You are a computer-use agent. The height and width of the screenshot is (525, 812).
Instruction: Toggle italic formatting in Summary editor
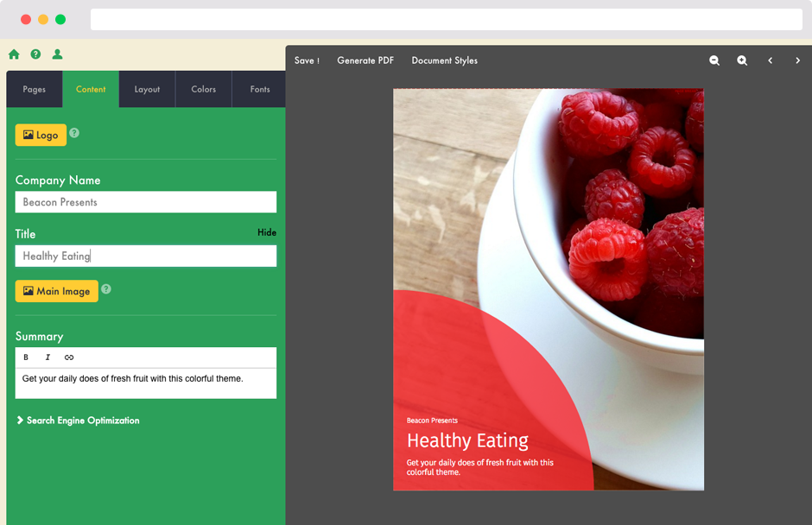click(48, 357)
